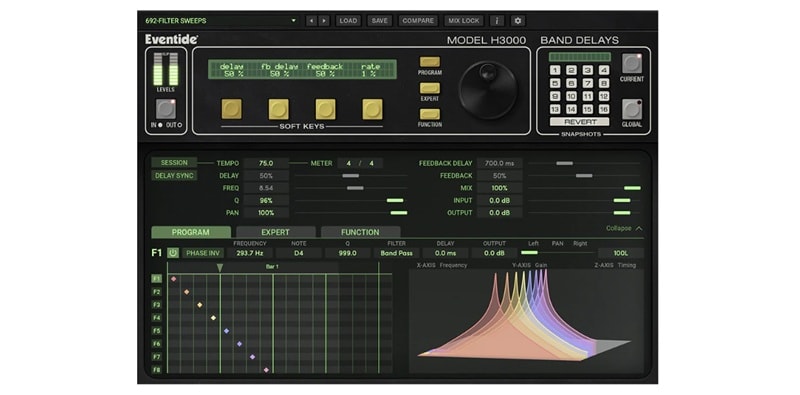The width and height of the screenshot is (800, 395).
Task: Select snapshot 6
Action: (x=571, y=83)
